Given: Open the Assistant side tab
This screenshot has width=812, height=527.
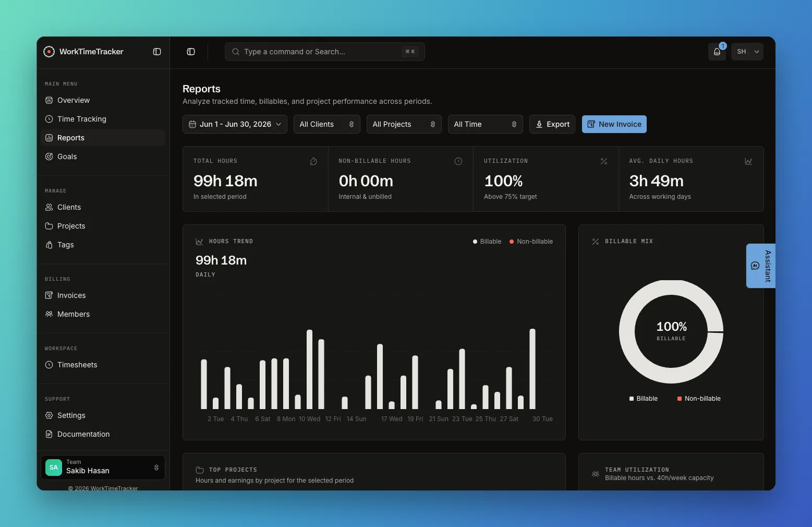Looking at the screenshot, I should (761, 266).
